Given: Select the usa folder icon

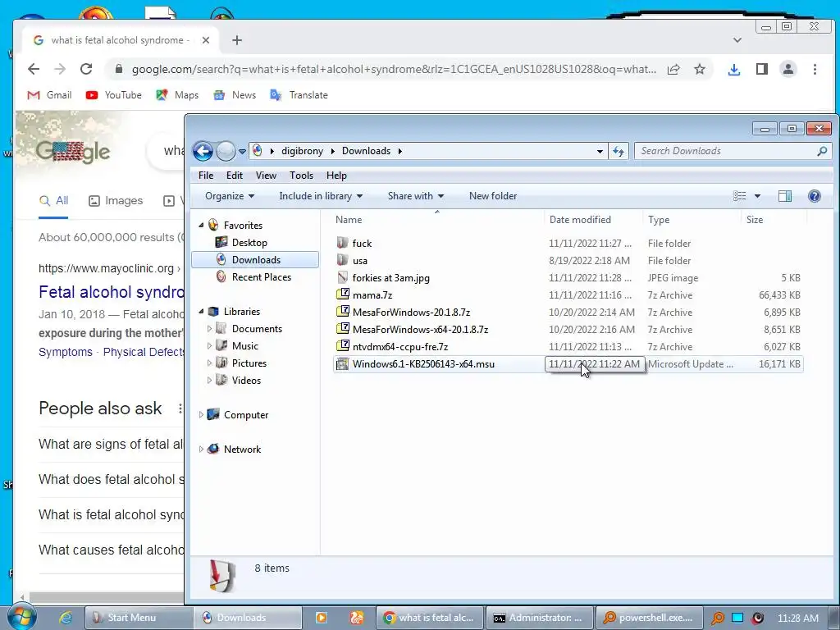Looking at the screenshot, I should 342,260.
